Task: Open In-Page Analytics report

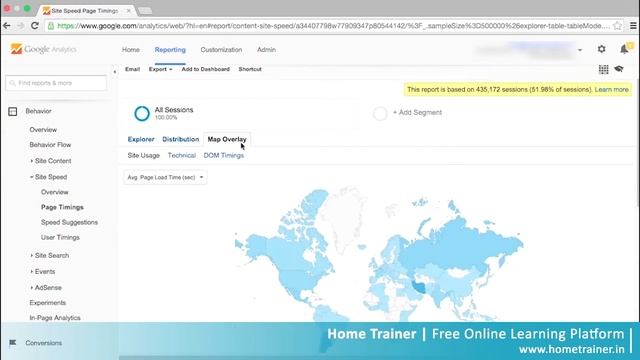Action: [x=55, y=318]
